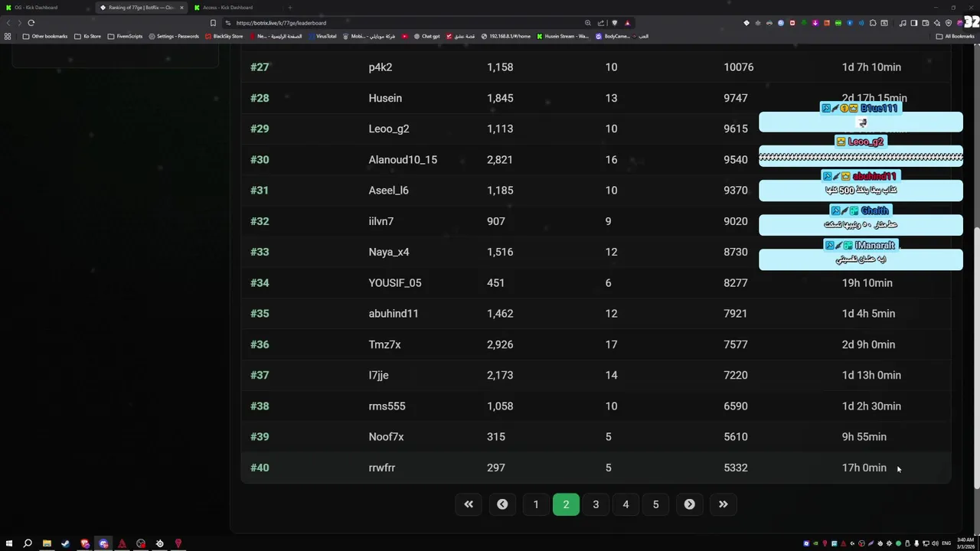Open the FivemScripts bookmark folder
This screenshot has width=980, height=551.
point(125,36)
